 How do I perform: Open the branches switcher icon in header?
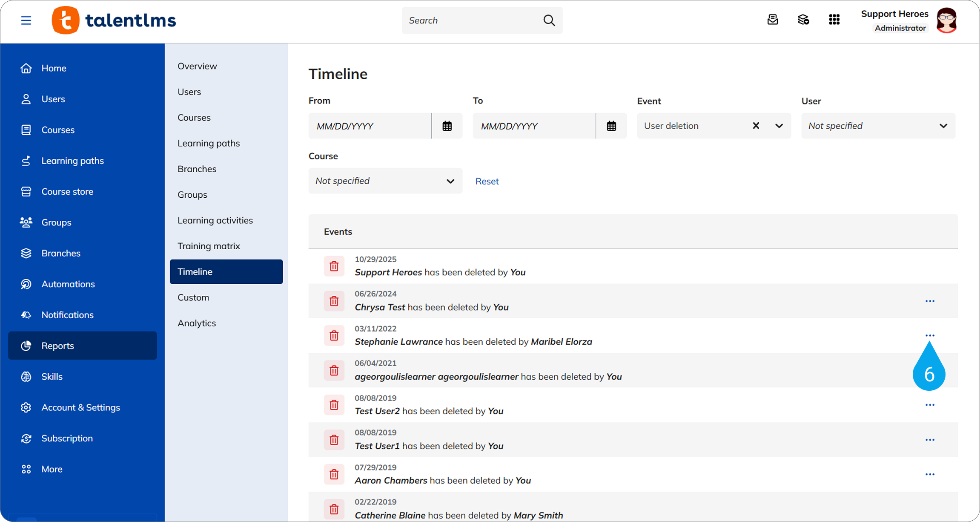[x=803, y=20]
